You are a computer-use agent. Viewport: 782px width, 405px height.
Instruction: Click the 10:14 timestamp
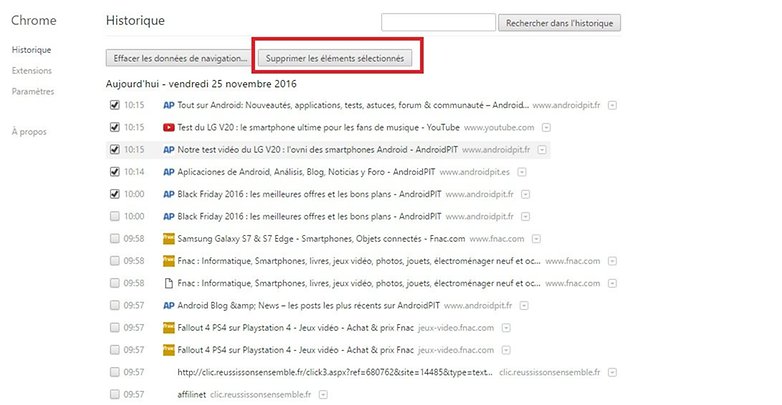(134, 172)
